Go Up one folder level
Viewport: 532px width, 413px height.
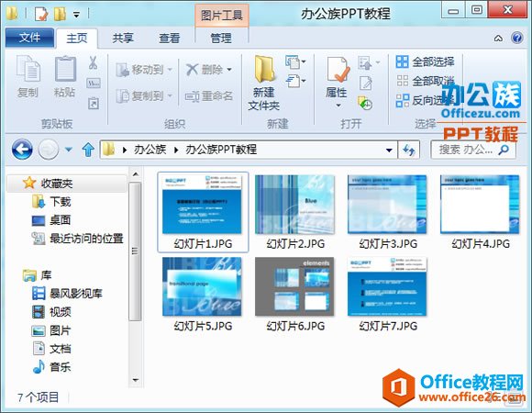[x=88, y=150]
